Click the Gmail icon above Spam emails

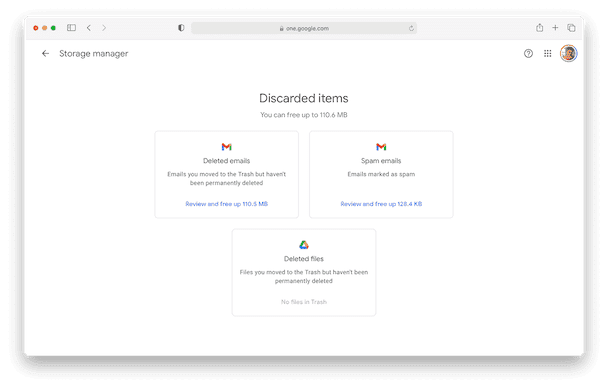pyautogui.click(x=381, y=147)
